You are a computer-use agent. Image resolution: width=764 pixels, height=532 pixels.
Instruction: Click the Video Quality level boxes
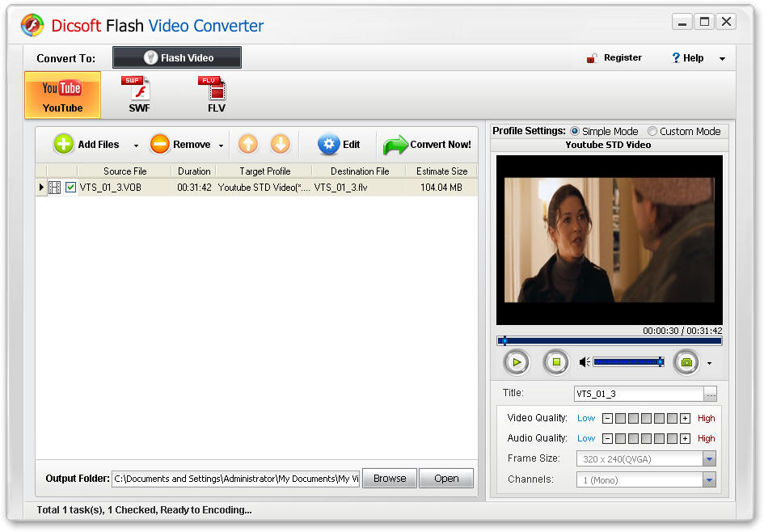(646, 418)
